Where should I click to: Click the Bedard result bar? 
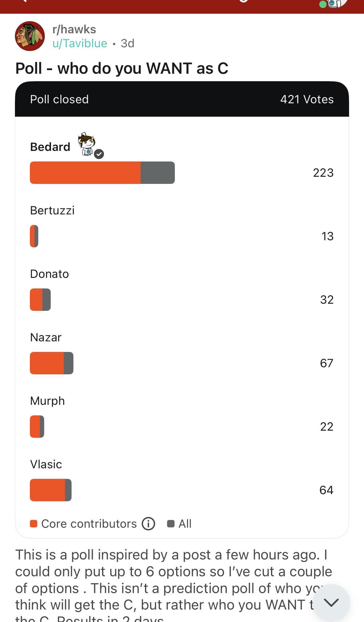click(102, 173)
